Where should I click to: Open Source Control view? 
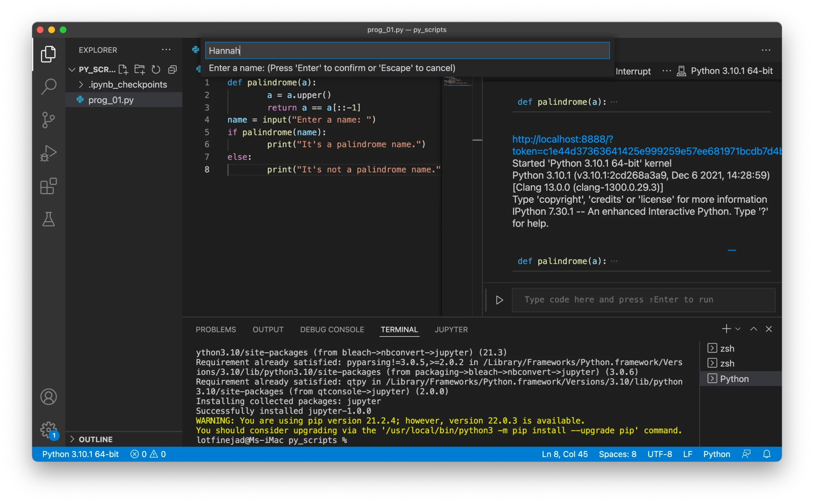49,120
